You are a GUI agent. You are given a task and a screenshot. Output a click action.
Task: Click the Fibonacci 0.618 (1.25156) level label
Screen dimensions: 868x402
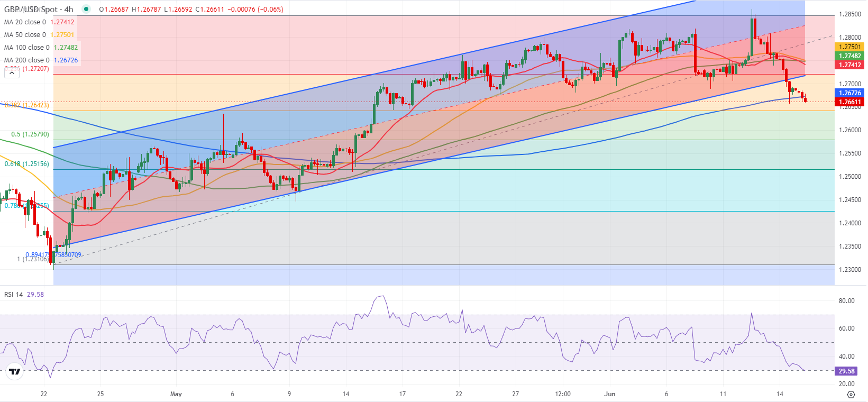click(x=26, y=164)
